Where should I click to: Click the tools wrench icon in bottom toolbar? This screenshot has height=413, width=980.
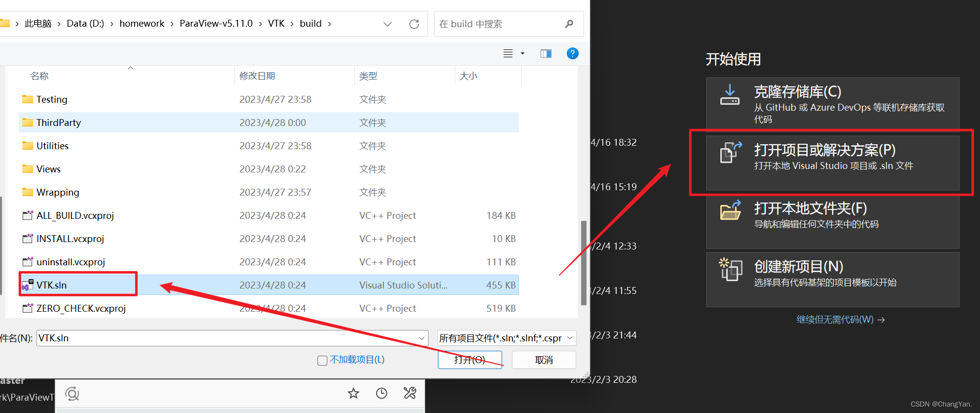[x=410, y=393]
